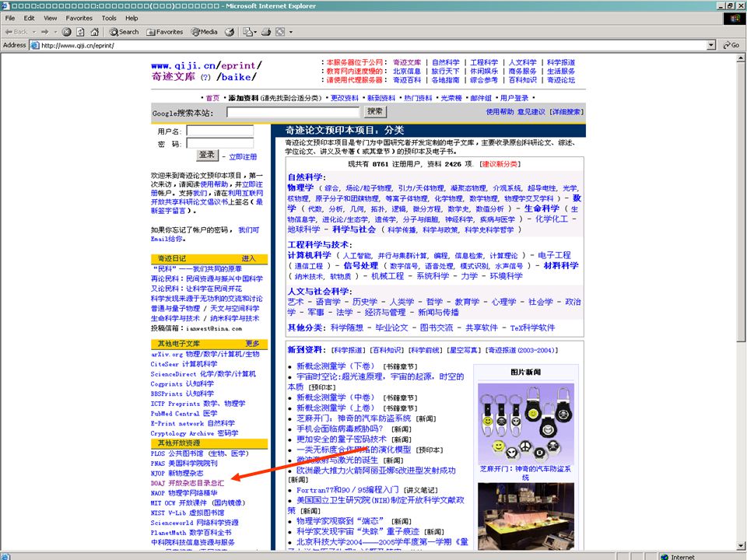Open the toolbar overflow dropdown arrow
Screen dimensions: 747x560
[290, 32]
